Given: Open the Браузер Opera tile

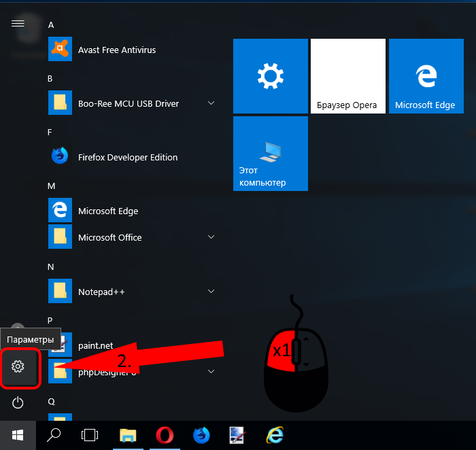Looking at the screenshot, I should [348, 75].
